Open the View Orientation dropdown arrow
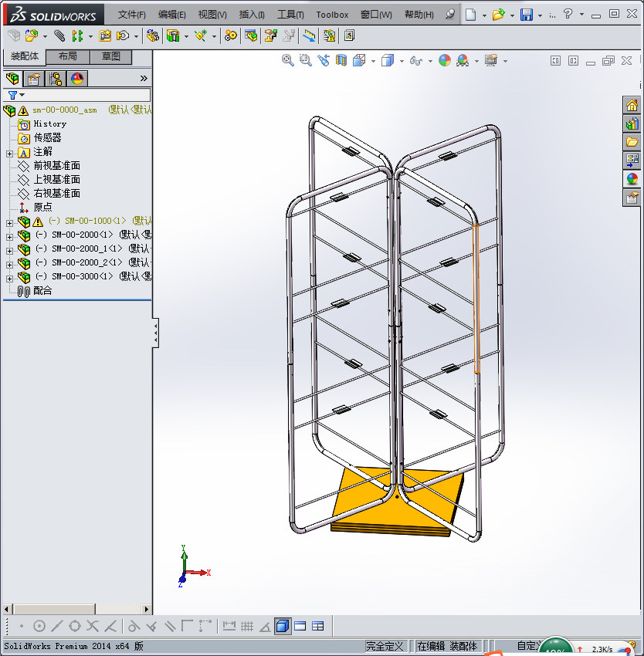The image size is (644, 656). point(373,61)
